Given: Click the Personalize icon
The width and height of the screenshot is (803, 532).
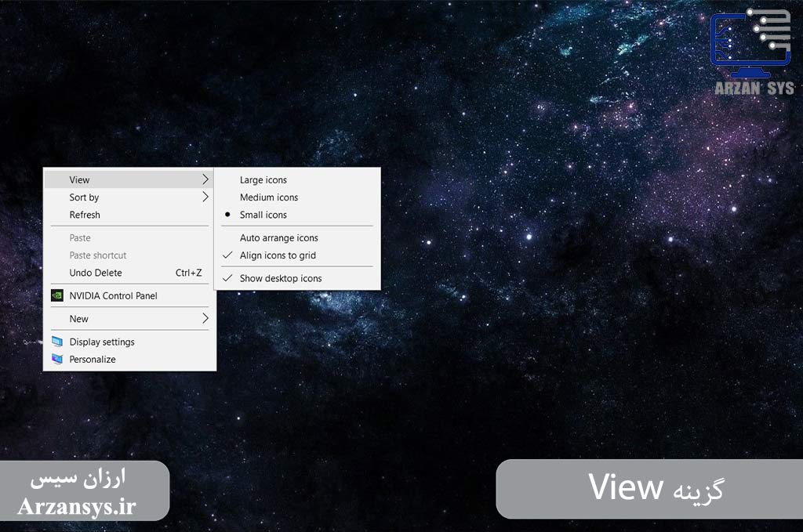Looking at the screenshot, I should 57,359.
